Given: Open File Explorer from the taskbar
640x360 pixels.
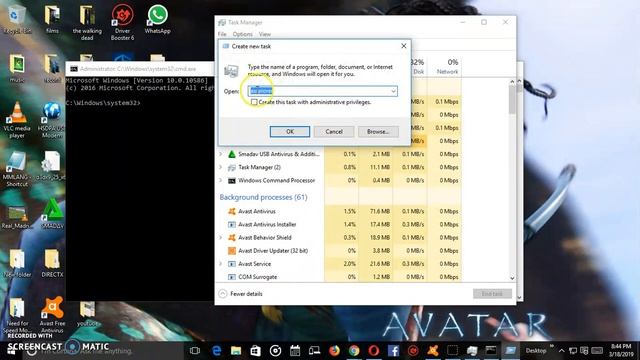Looking at the screenshot, I should [x=236, y=351].
